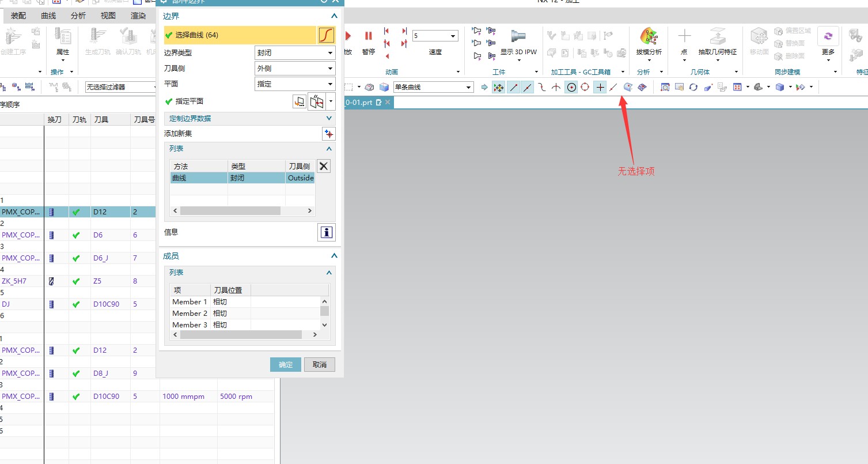Open the 边界类型 dropdown showing 封闭

[x=295, y=52]
